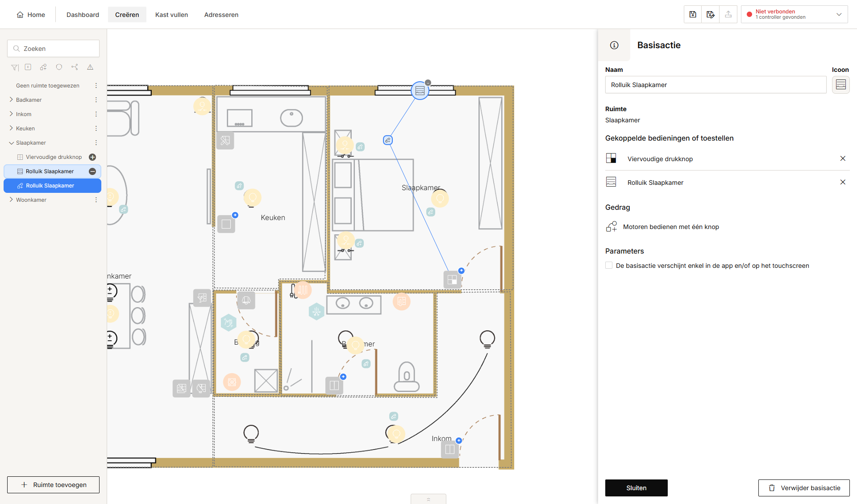This screenshot has width=857, height=504.
Task: Click the Keuken light bulb icon
Action: click(253, 197)
